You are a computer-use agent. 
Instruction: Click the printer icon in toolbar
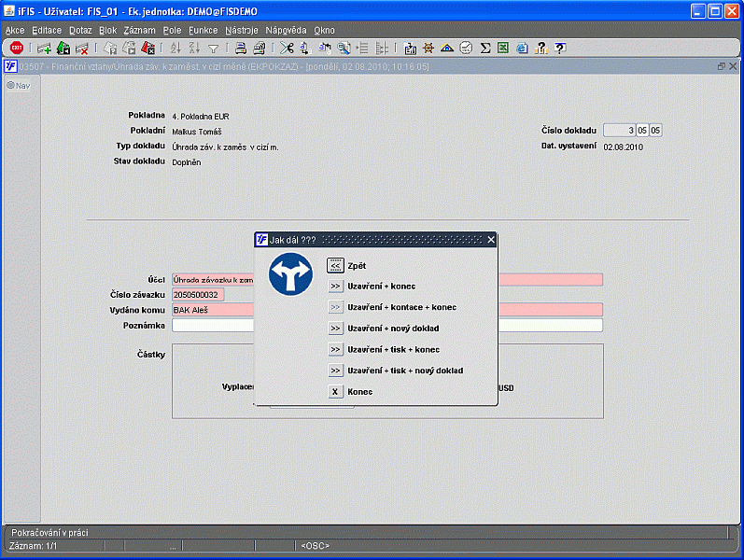(x=240, y=48)
